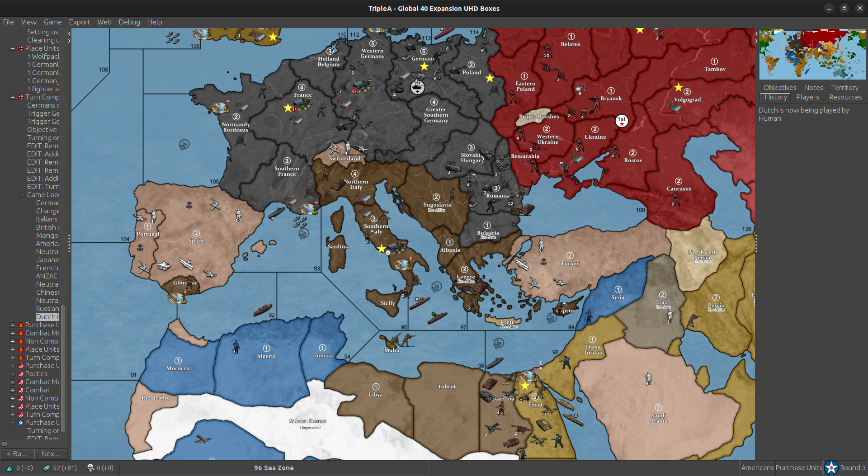This screenshot has width=868, height=476.
Task: Click German cross icon beside Turn Comp
Action: pos(21,97)
